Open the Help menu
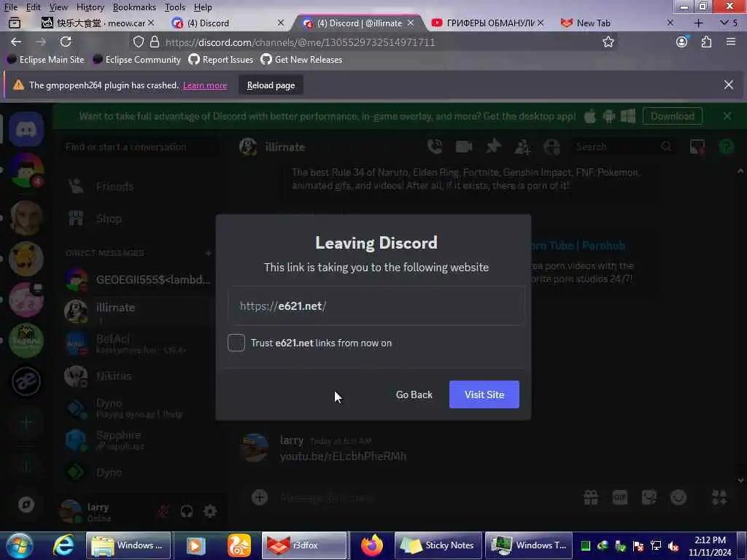The height and width of the screenshot is (560, 747). [x=203, y=7]
